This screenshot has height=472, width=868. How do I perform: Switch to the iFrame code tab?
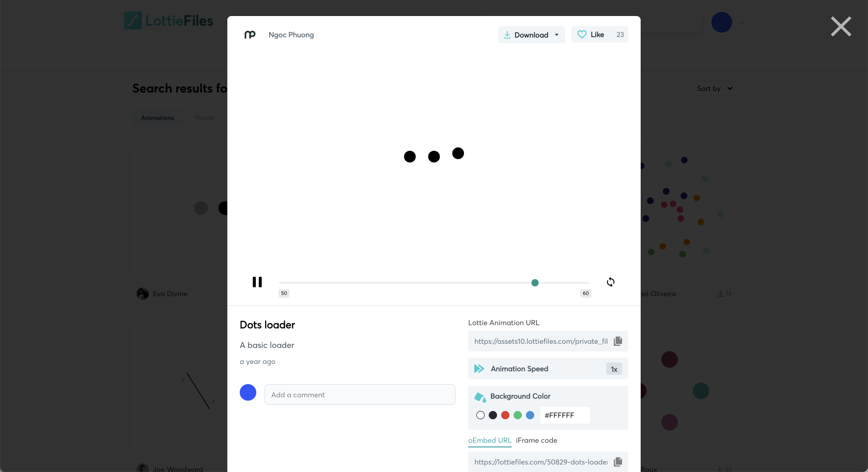click(x=536, y=440)
